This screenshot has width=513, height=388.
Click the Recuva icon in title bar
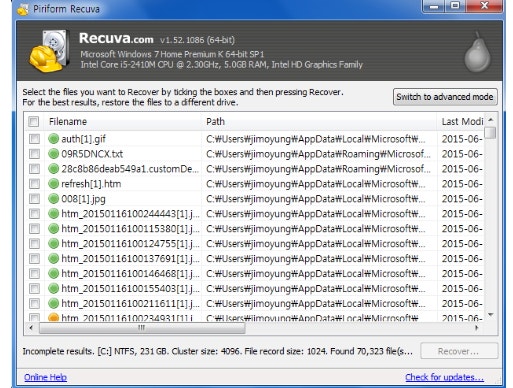pos(23,9)
